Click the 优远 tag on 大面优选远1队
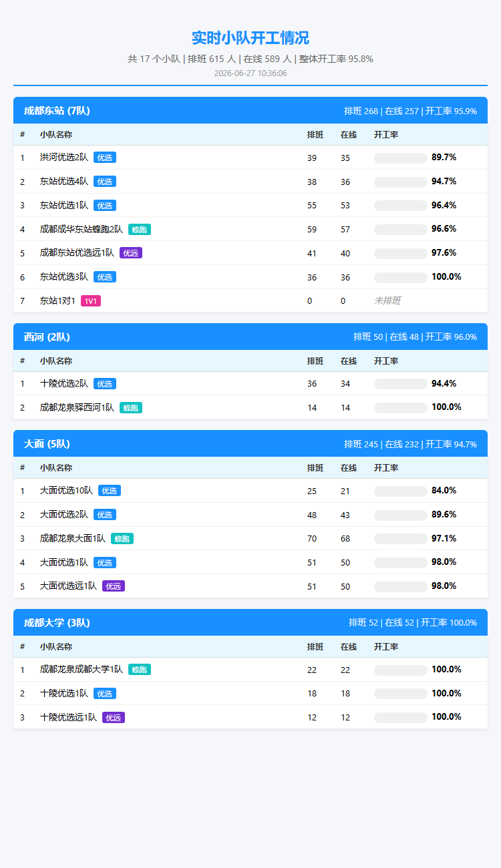 (x=114, y=586)
